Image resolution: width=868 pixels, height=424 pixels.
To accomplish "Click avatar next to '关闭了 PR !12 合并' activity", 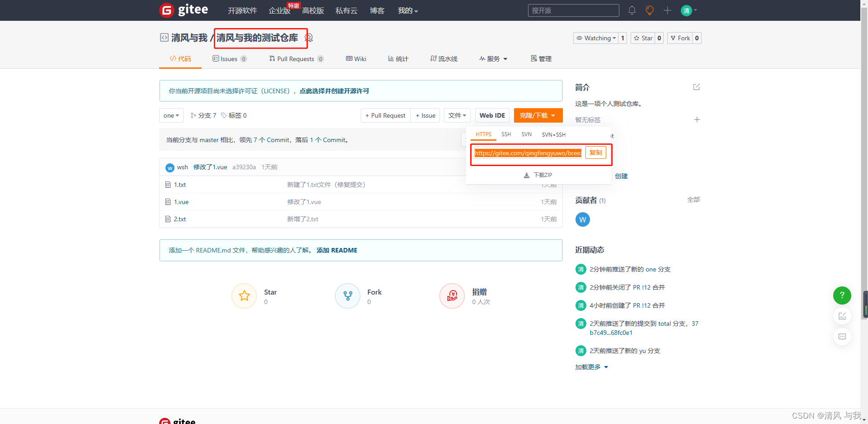I will tap(580, 287).
